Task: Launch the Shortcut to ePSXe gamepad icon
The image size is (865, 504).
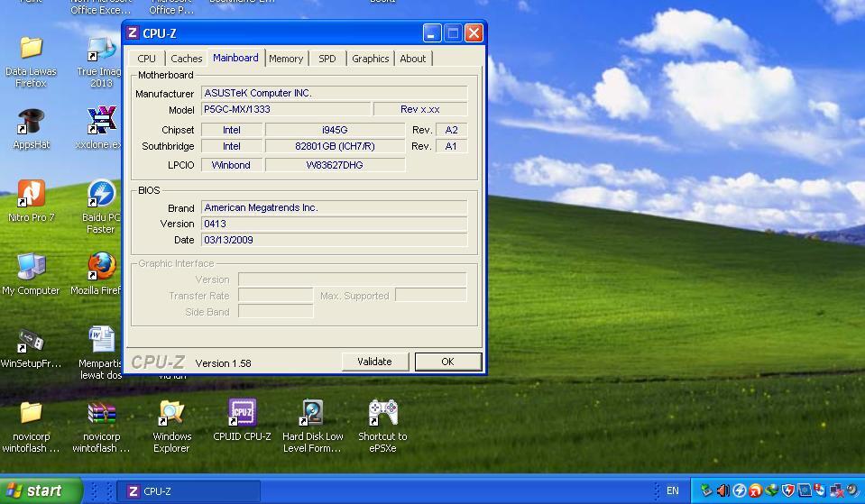Action: point(382,412)
